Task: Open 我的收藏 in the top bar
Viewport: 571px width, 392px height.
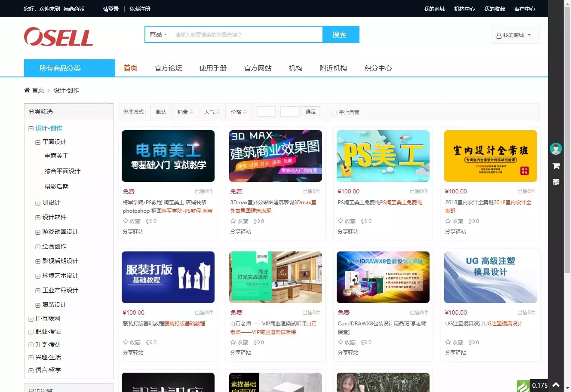Action: point(494,9)
